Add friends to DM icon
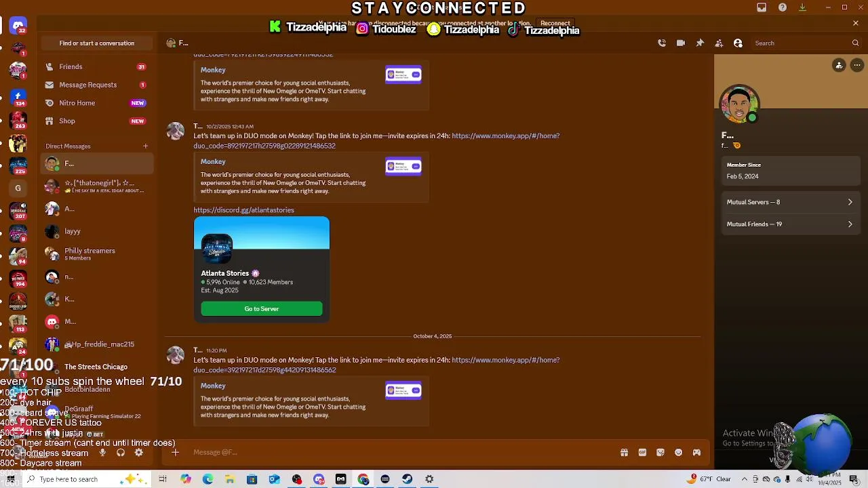This screenshot has height=488, width=868. coord(719,43)
